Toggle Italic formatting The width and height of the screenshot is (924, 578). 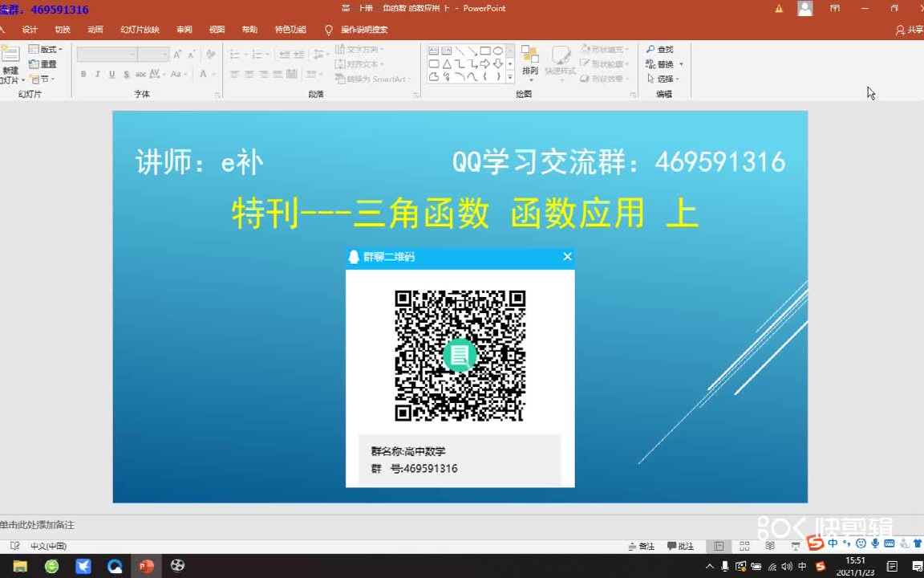pos(98,74)
